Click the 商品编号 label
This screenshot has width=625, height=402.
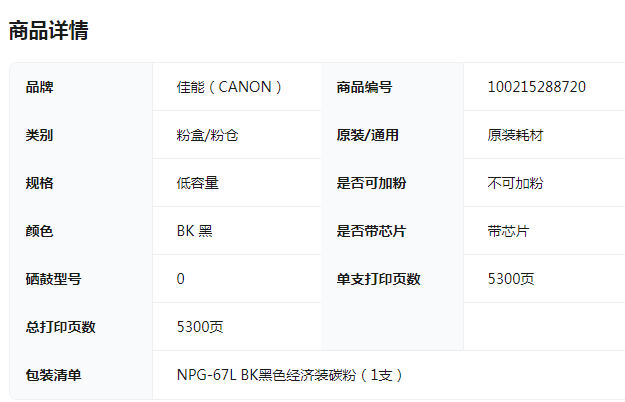[x=364, y=87]
